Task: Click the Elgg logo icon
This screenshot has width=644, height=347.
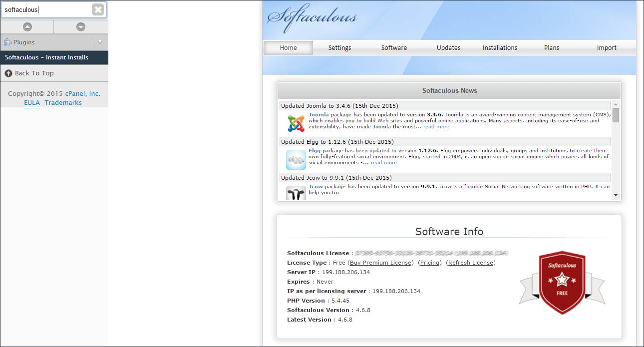Action: pyautogui.click(x=296, y=159)
